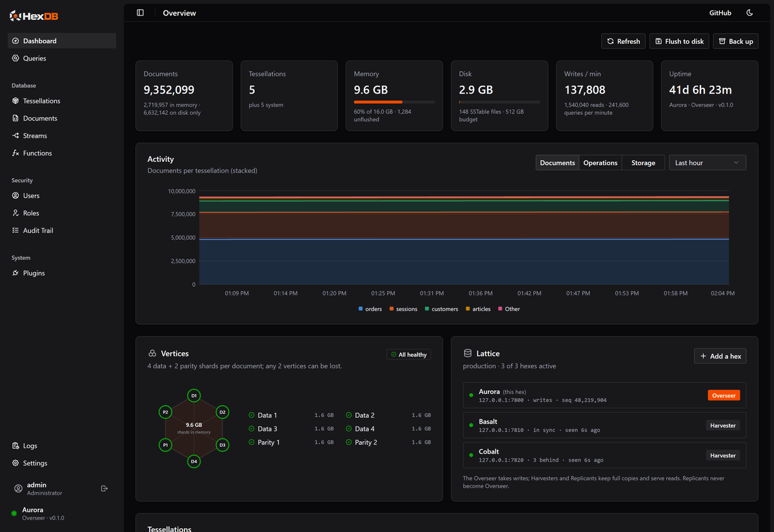Image resolution: width=774 pixels, height=532 pixels.
Task: Click the Add a hex button
Action: point(720,356)
